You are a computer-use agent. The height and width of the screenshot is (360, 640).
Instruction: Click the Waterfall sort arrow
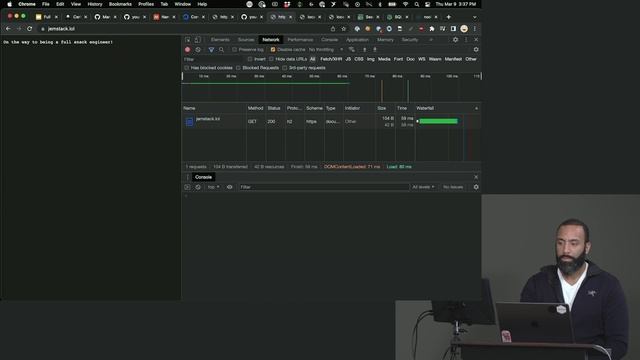tap(476, 108)
